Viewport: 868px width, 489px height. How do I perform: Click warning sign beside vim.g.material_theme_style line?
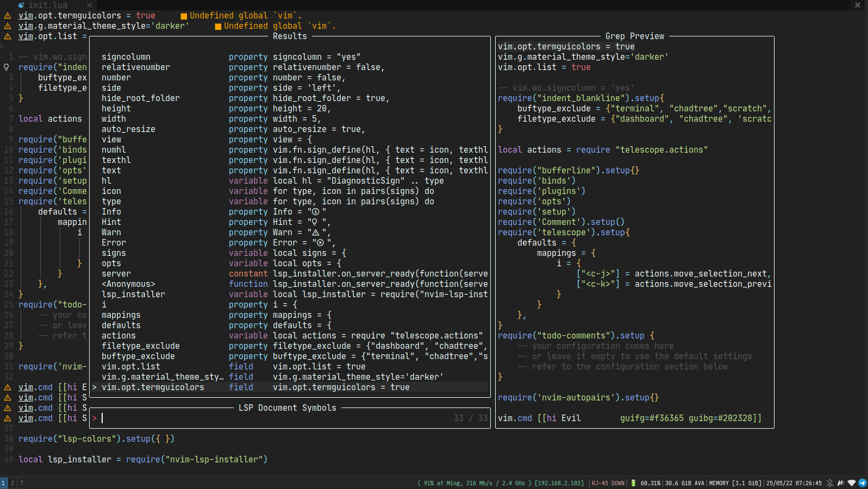click(x=8, y=26)
